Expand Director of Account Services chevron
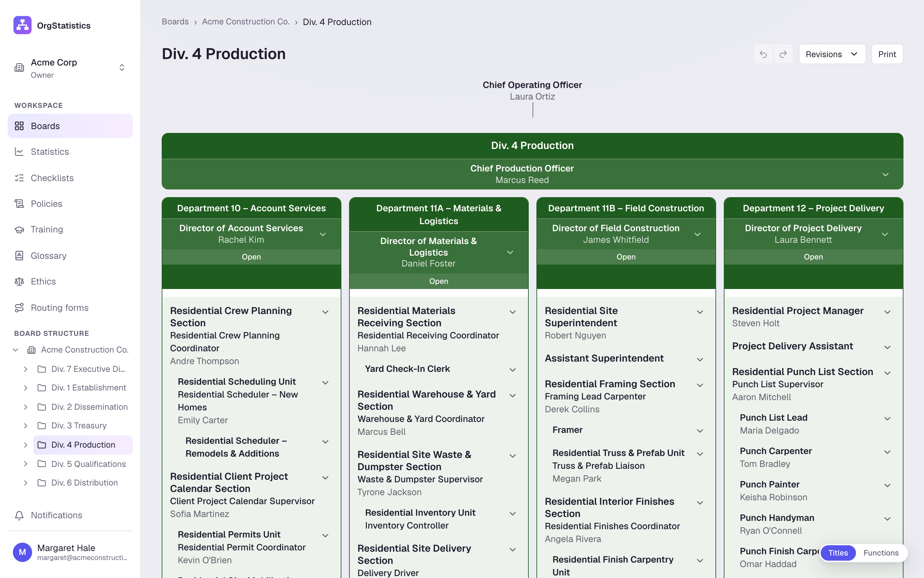924x578 pixels. click(x=323, y=234)
